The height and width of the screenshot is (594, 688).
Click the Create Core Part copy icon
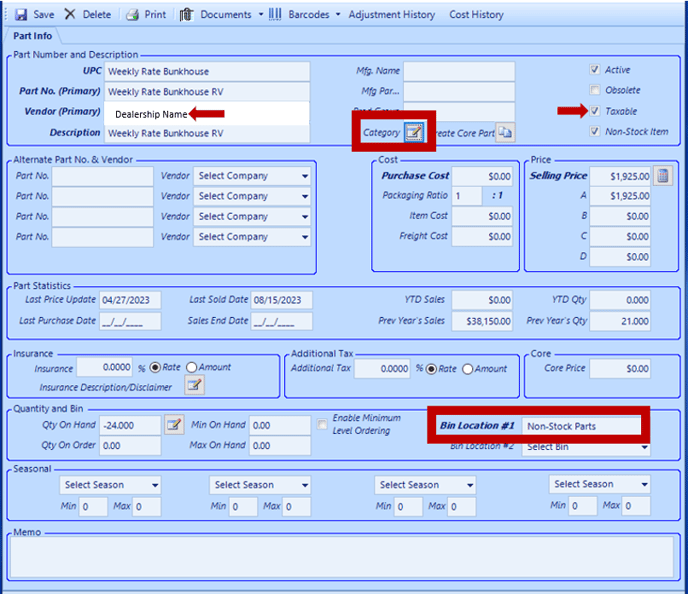click(505, 132)
